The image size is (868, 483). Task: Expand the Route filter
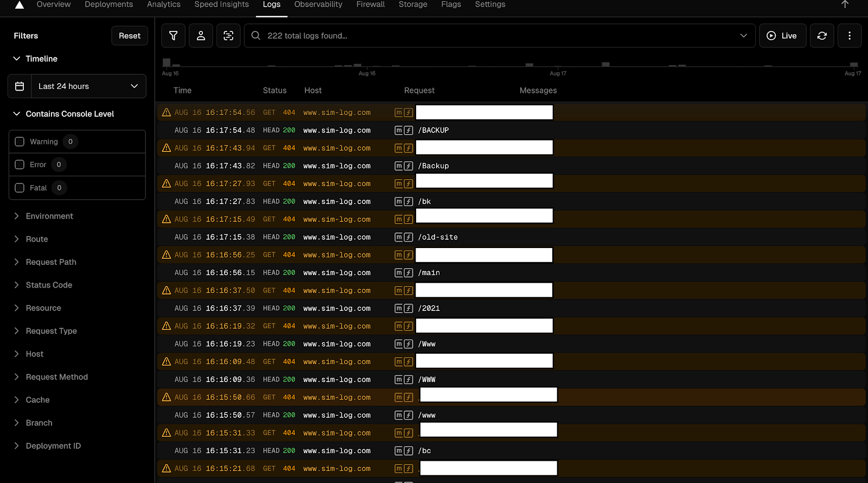click(x=31, y=239)
